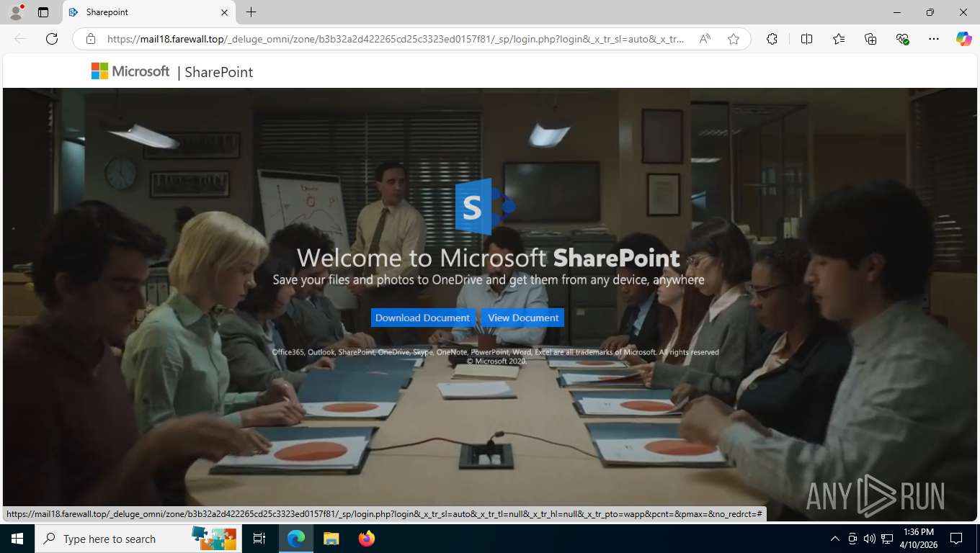The width and height of the screenshot is (980, 553).
Task: Show hidden system tray icons
Action: click(835, 539)
